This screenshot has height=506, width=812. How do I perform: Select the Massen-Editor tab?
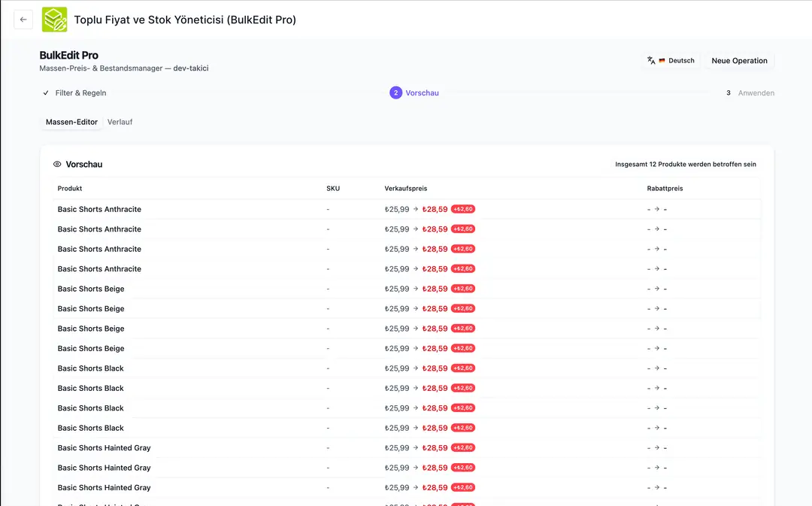click(71, 122)
